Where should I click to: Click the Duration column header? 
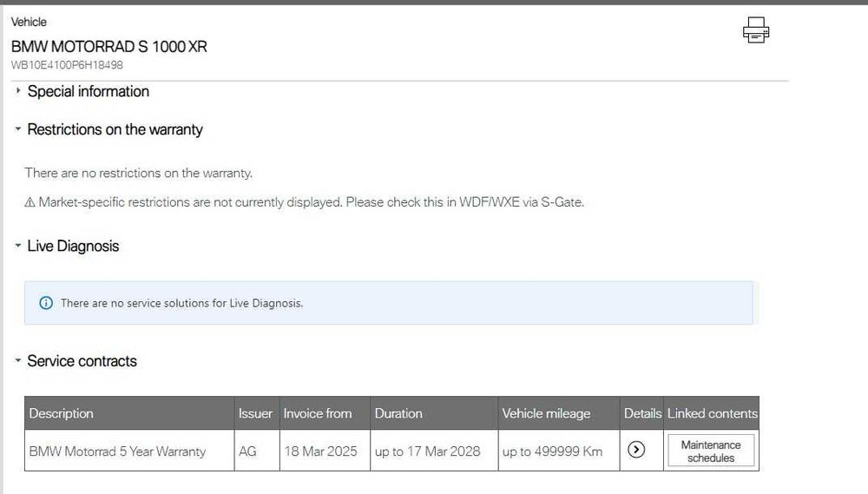pos(398,413)
